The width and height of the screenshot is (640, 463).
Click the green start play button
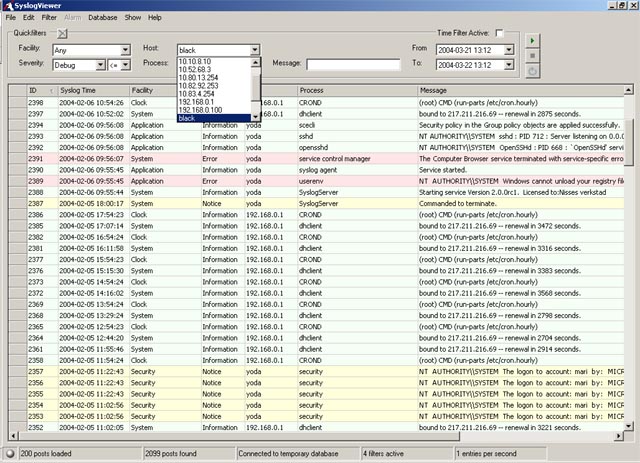532,41
